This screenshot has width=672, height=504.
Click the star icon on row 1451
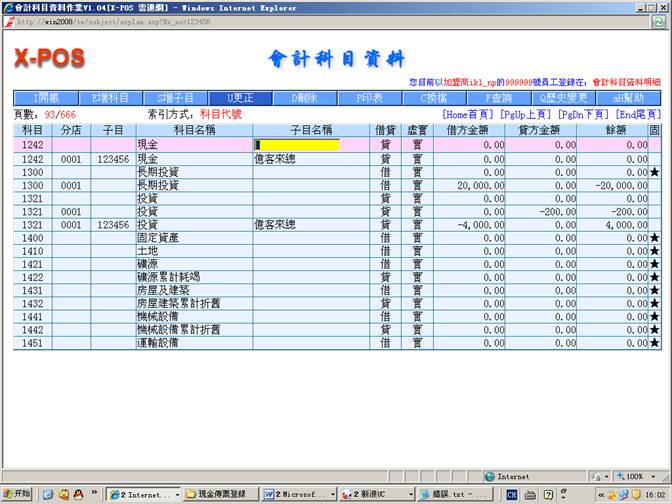655,342
